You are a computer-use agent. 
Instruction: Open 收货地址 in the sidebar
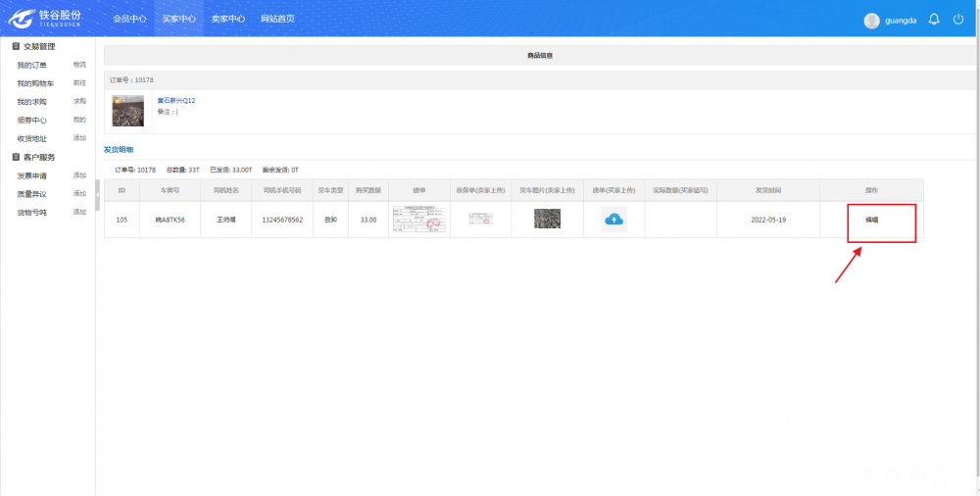(x=31, y=138)
